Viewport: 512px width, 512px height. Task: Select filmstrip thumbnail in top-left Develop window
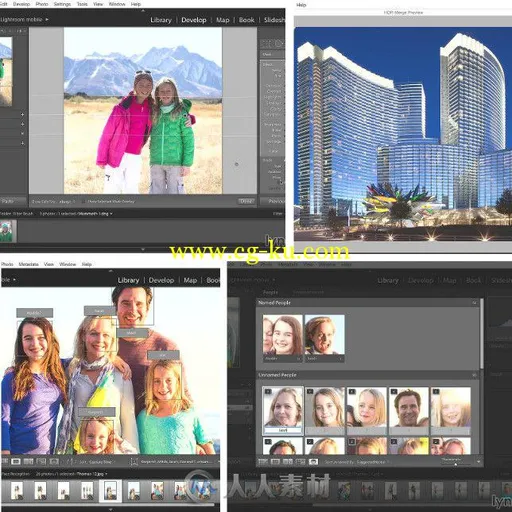pyautogui.click(x=7, y=231)
